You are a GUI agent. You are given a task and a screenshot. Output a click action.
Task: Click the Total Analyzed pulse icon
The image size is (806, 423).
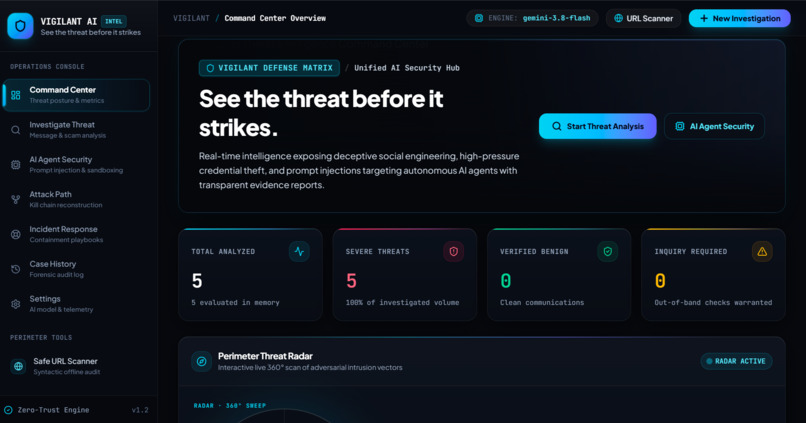pos(299,251)
